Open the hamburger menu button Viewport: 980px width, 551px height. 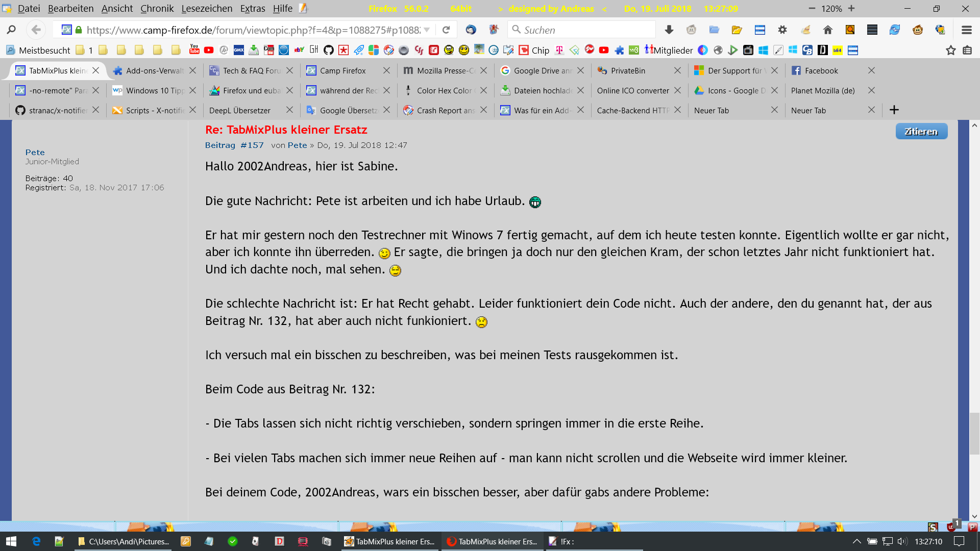click(x=966, y=30)
